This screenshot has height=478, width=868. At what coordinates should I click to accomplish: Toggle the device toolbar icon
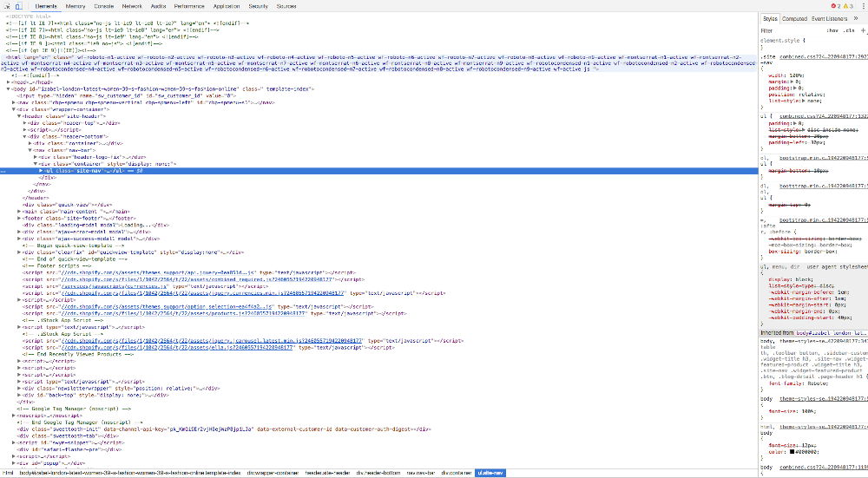point(18,6)
